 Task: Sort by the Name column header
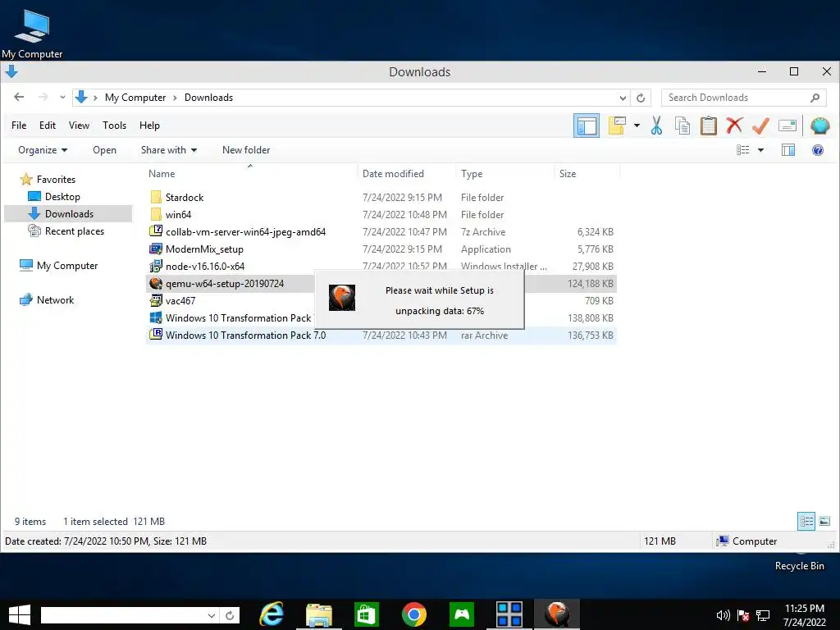point(162,174)
